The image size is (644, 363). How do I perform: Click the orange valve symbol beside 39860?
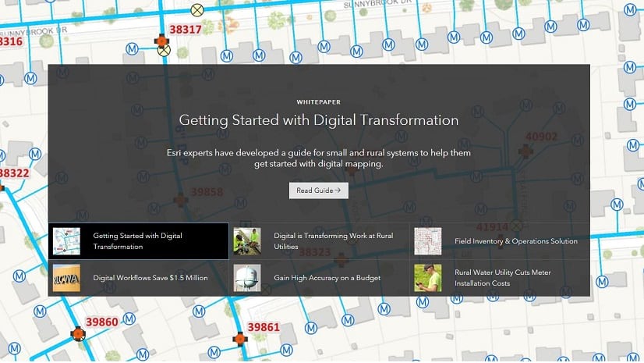tap(78, 333)
